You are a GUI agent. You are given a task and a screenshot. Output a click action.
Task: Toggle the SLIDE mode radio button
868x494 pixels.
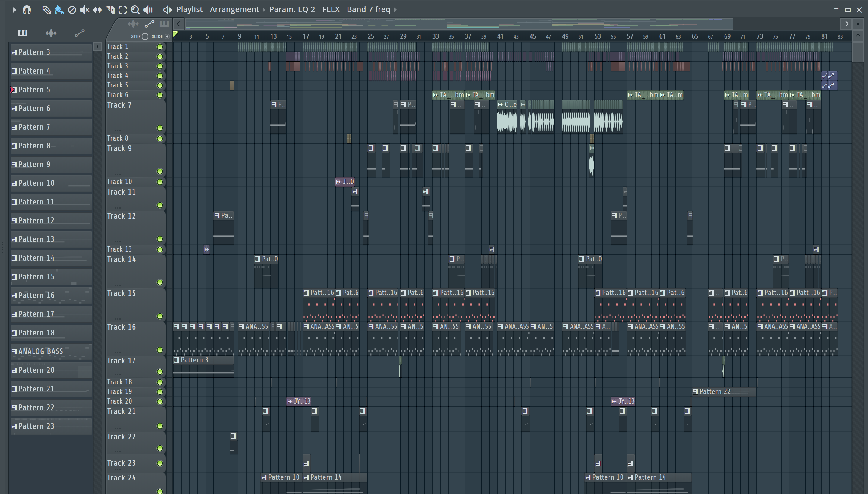167,37
